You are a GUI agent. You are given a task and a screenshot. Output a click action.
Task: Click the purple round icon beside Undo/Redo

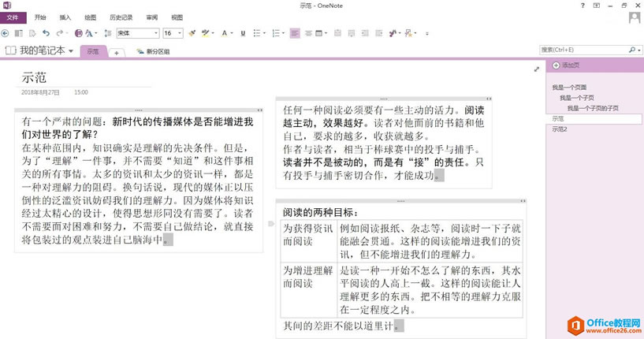pos(79,33)
